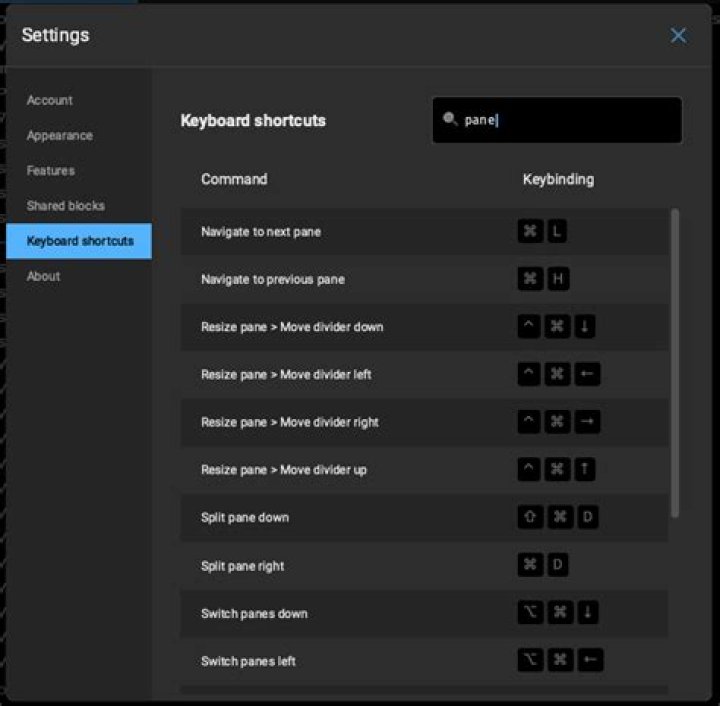The image size is (720, 706).
Task: Click the left arrow key for Switch panes left
Action: (x=590, y=660)
